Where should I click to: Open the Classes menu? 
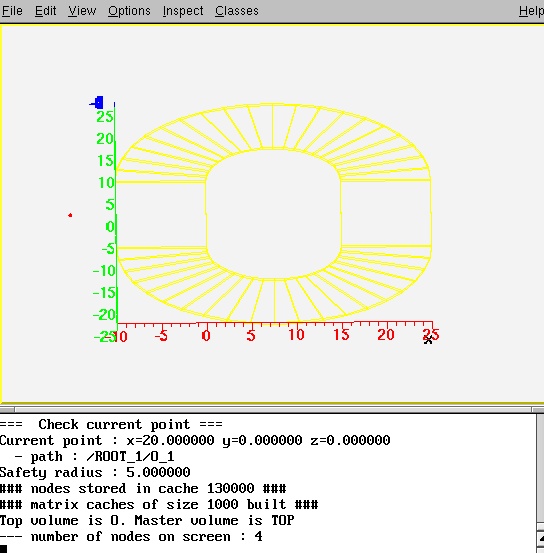point(237,11)
